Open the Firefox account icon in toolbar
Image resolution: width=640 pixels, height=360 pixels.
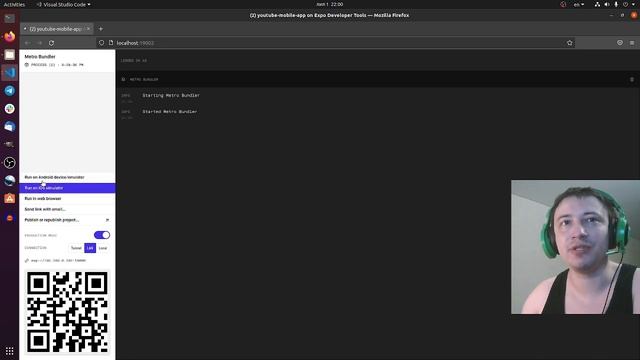620,42
